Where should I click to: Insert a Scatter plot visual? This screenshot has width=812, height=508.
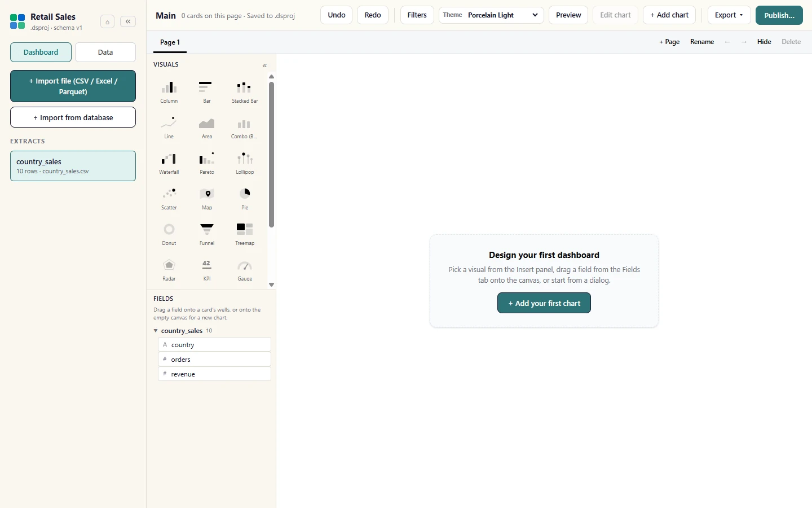pyautogui.click(x=169, y=199)
